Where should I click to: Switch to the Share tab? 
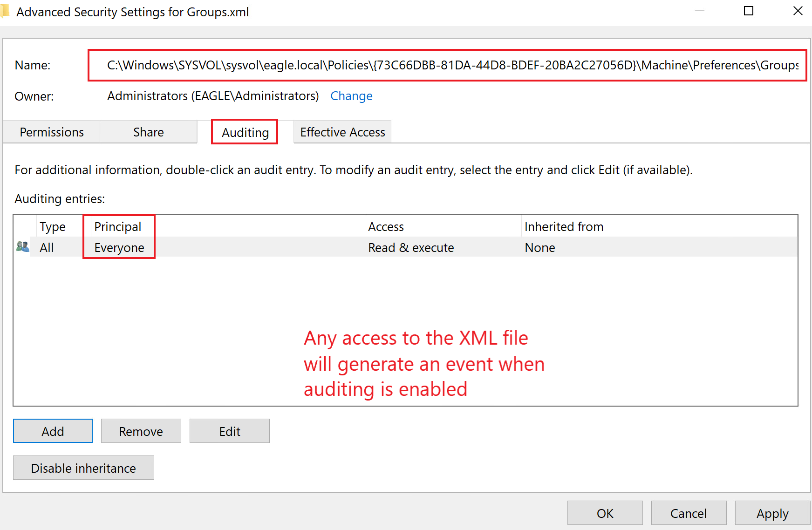point(148,132)
